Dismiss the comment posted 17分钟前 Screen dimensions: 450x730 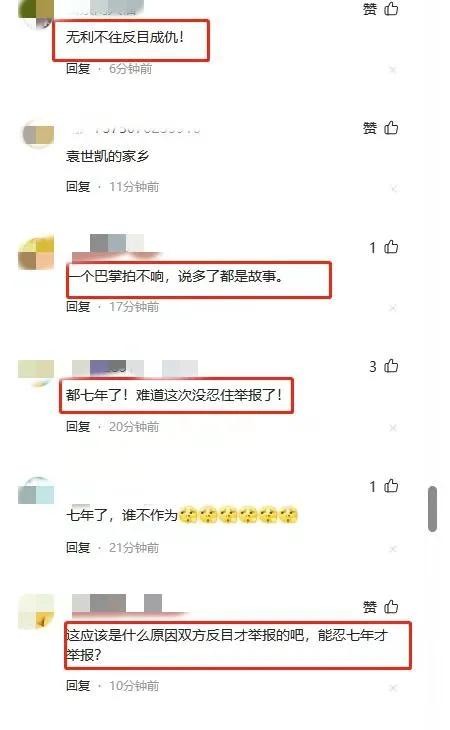tap(393, 308)
